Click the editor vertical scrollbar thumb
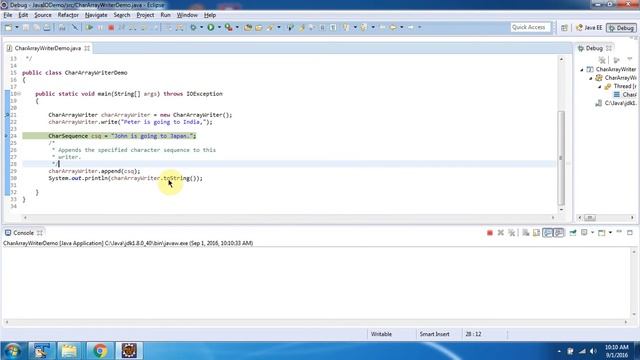This screenshot has width=640, height=360. 561,158
